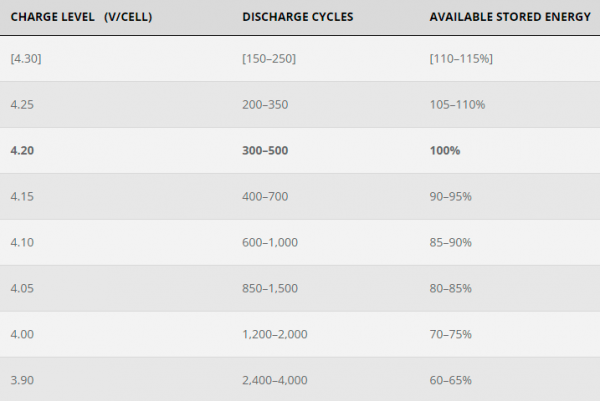The image size is (600, 401).
Task: Select the bold 100% energy value
Action: pyautogui.click(x=445, y=150)
